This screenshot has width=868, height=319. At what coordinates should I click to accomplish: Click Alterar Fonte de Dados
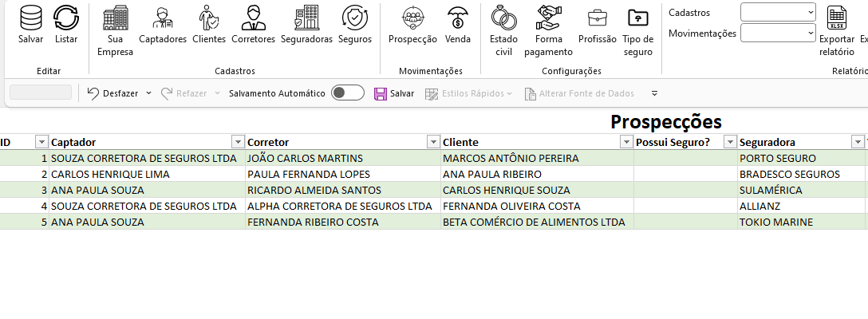(x=579, y=93)
